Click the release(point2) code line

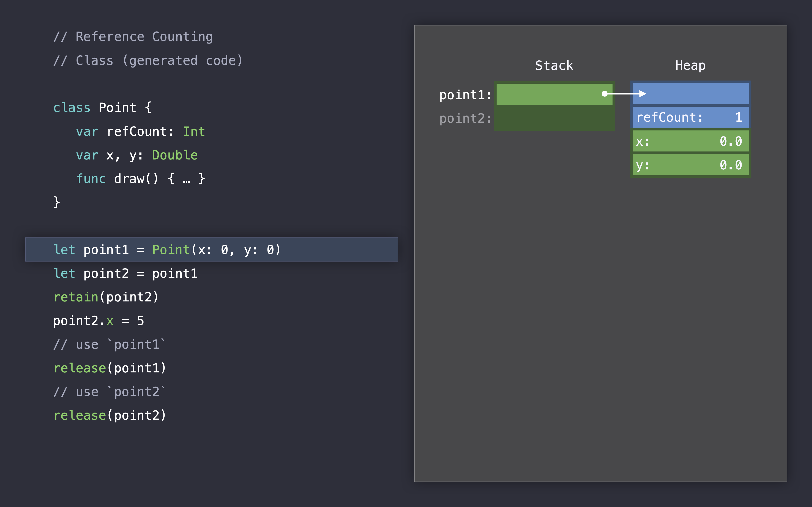click(x=110, y=416)
